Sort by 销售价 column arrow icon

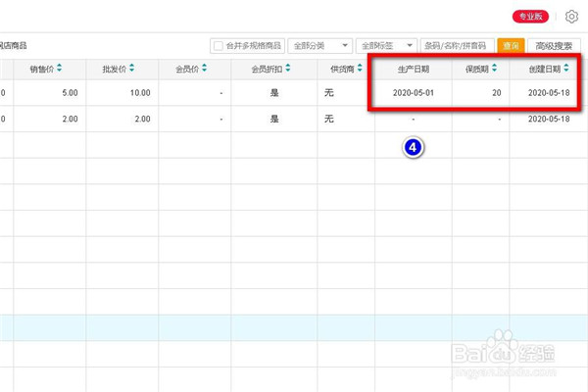coord(60,69)
